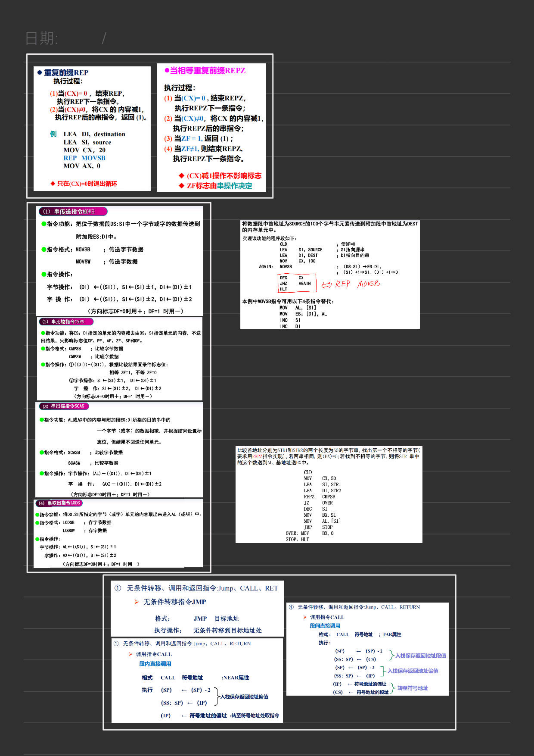Select the 段间直接调用 CALL slide image

(x=367, y=649)
